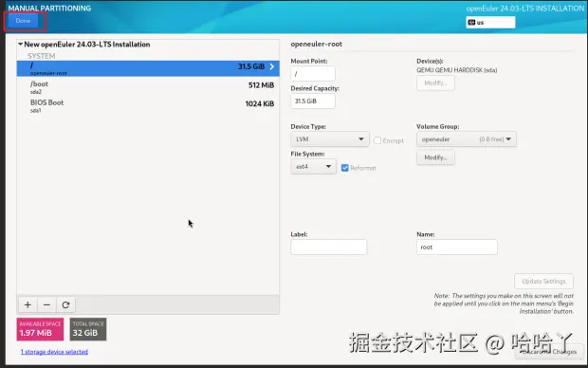Click the Total Space 32 GiB indicator
Image resolution: width=588 pixels, height=368 pixels.
(x=88, y=329)
